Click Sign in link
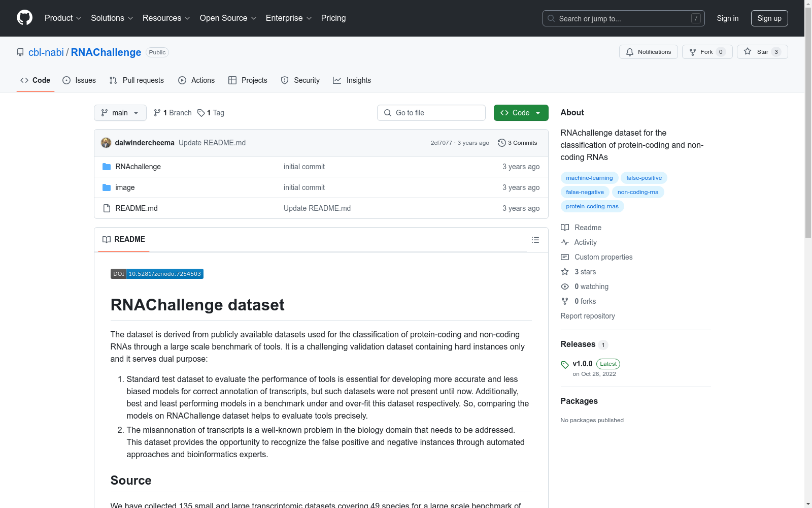Image resolution: width=812 pixels, height=508 pixels. pos(728,18)
